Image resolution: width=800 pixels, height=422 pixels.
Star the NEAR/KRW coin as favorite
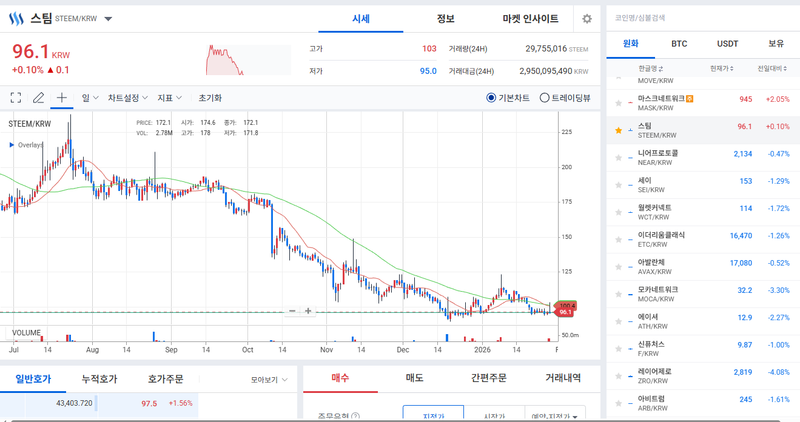pos(619,157)
